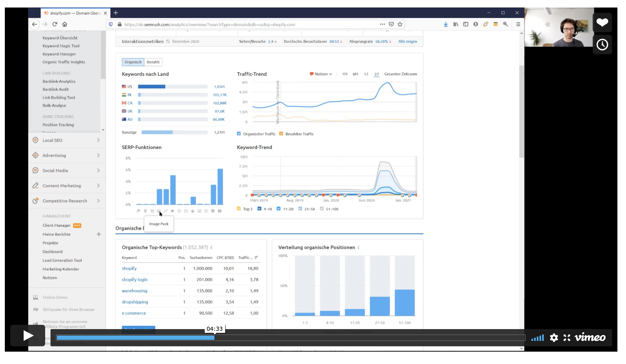
Task: Toggle Bezahlter Traffic checkbox
Action: (281, 134)
